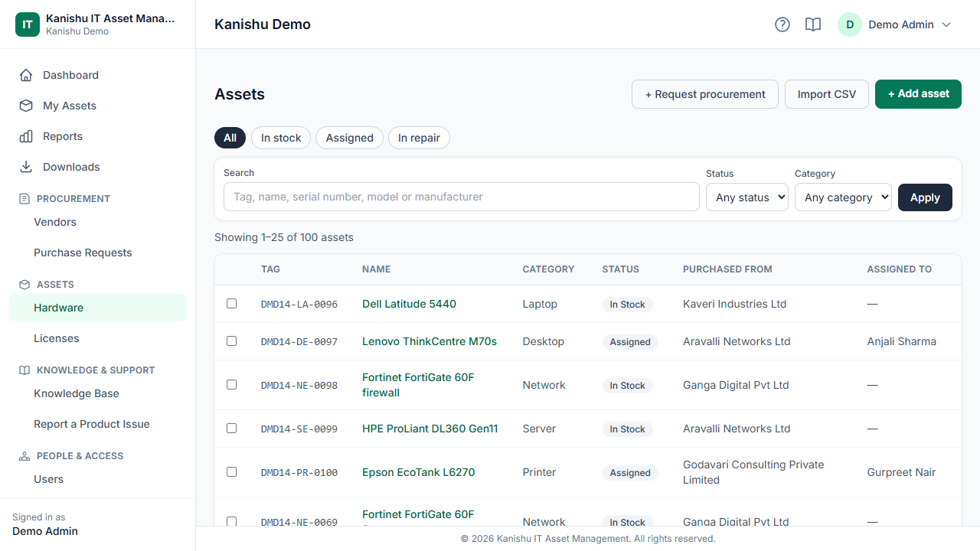Check the DMD14-NE-0069 row checkbox

[x=231, y=521]
